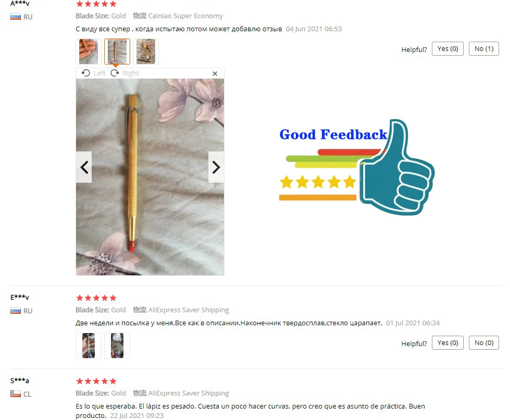Click the enlarged gold pen photo
510x420 pixels.
coord(150,177)
